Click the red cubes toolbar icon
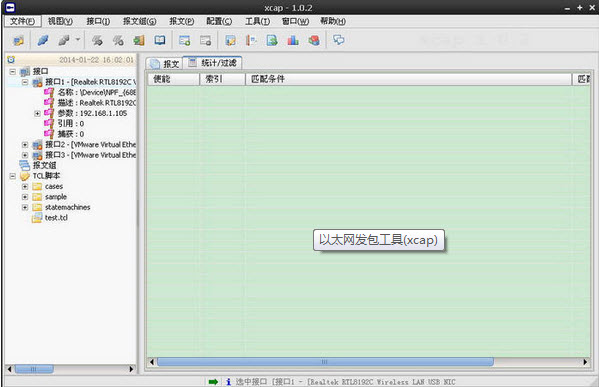599x387 pixels. coord(314,40)
